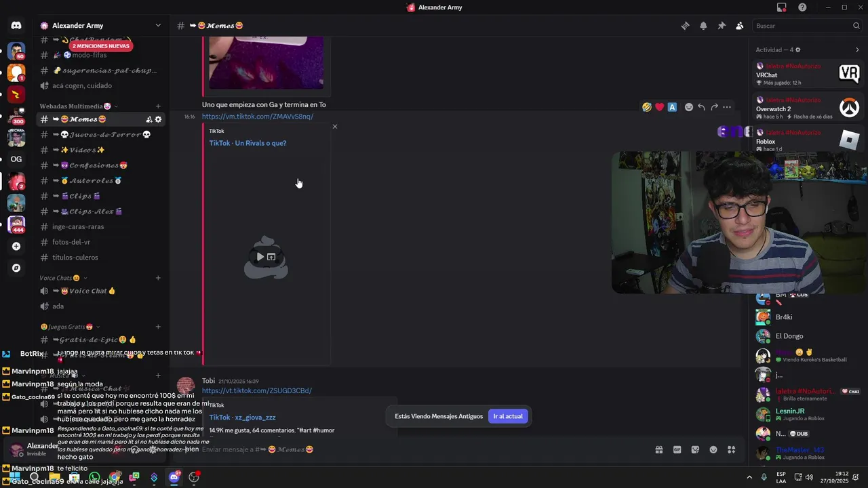Open the gift icon in message bar

pyautogui.click(x=658, y=449)
